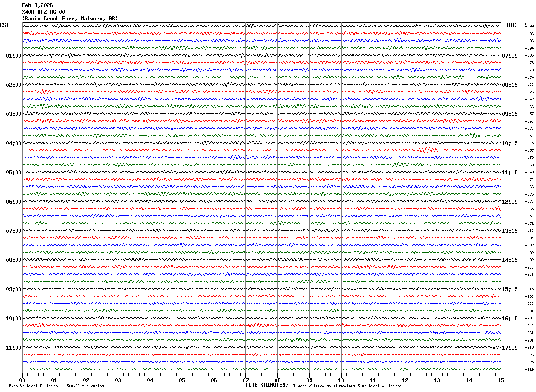Click the DC offset value -196
This screenshot has width=536, height=392.
click(x=529, y=34)
